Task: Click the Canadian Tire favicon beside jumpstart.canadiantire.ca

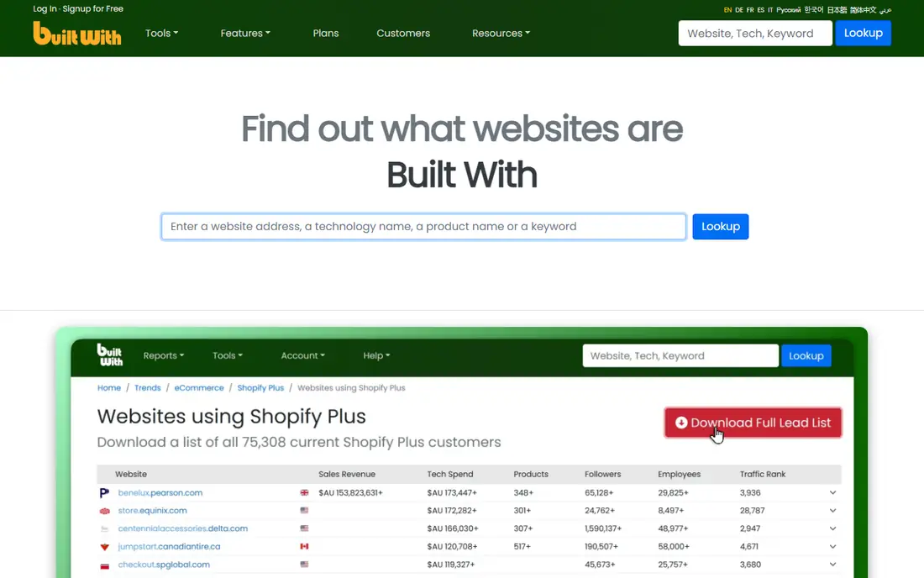Action: [104, 547]
